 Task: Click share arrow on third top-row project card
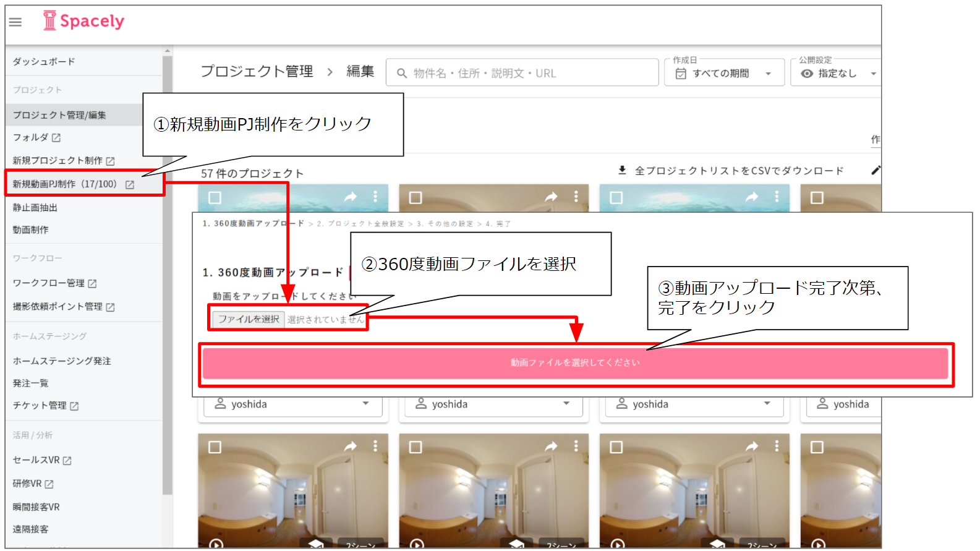click(752, 197)
